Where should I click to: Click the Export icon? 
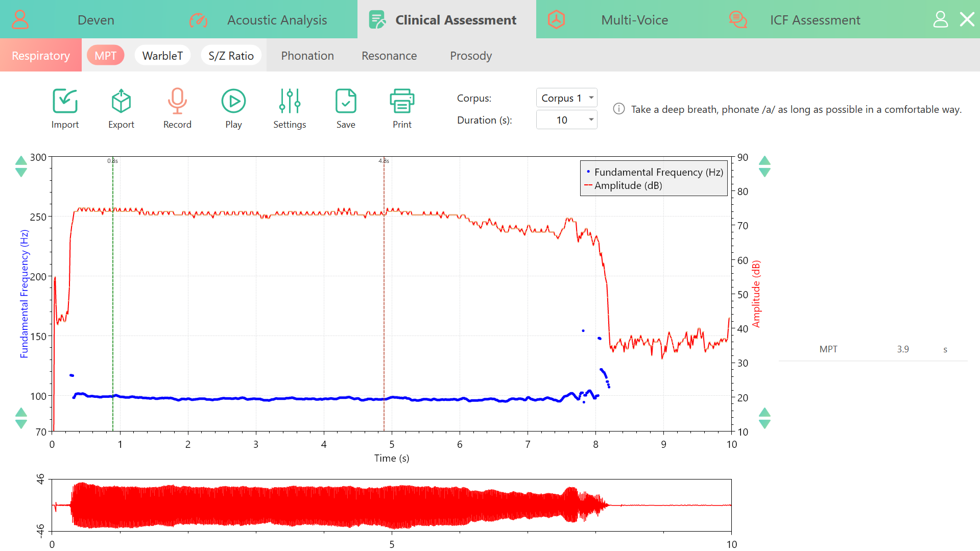click(121, 101)
